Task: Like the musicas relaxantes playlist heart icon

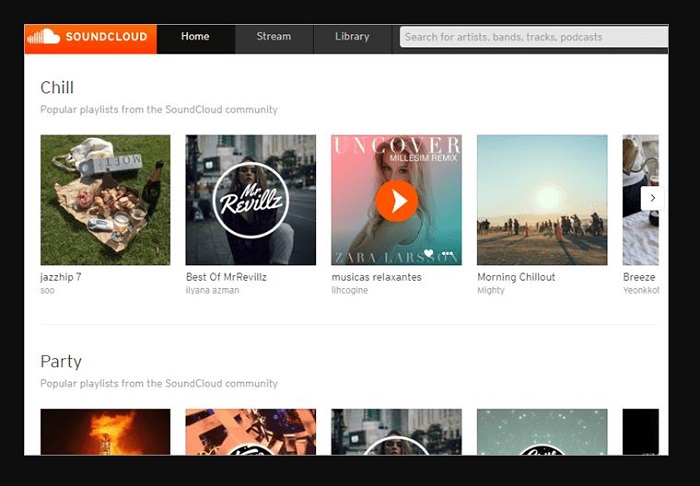Action: [x=429, y=253]
